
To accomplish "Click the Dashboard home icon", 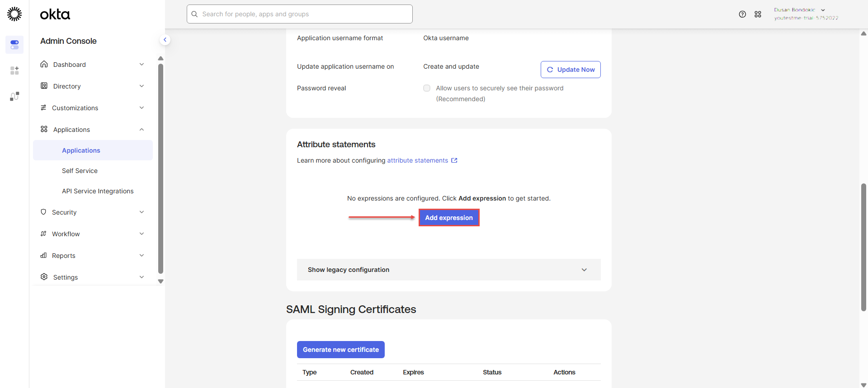I will (x=44, y=64).
